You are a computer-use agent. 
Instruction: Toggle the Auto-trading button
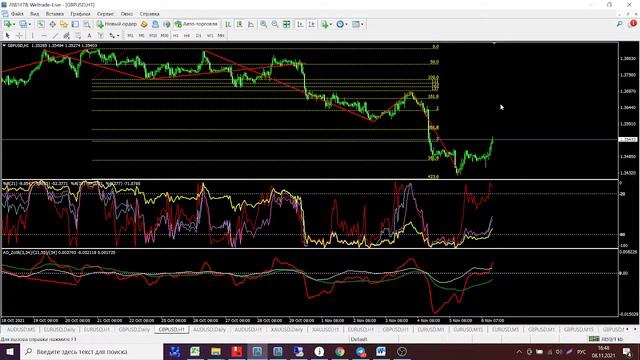197,24
